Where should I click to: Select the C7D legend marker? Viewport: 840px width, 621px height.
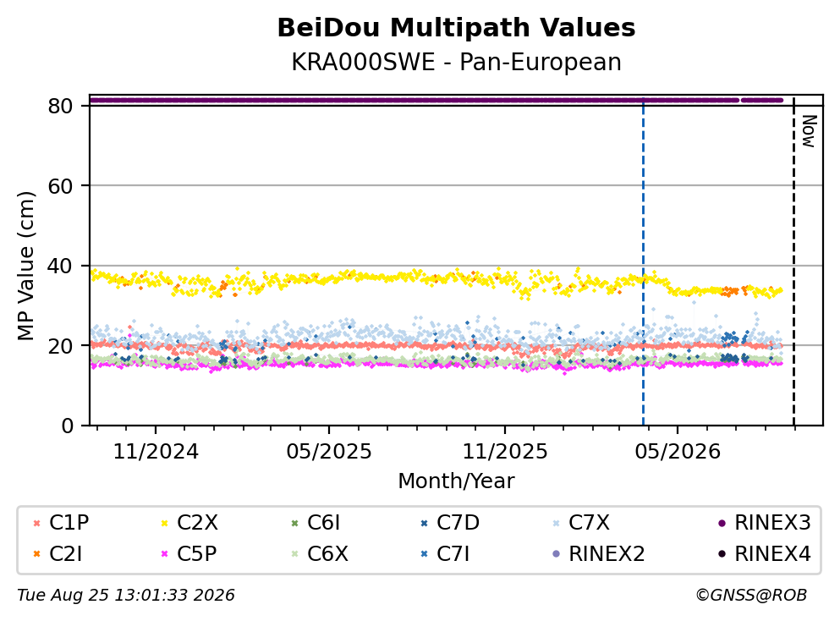tap(425, 523)
